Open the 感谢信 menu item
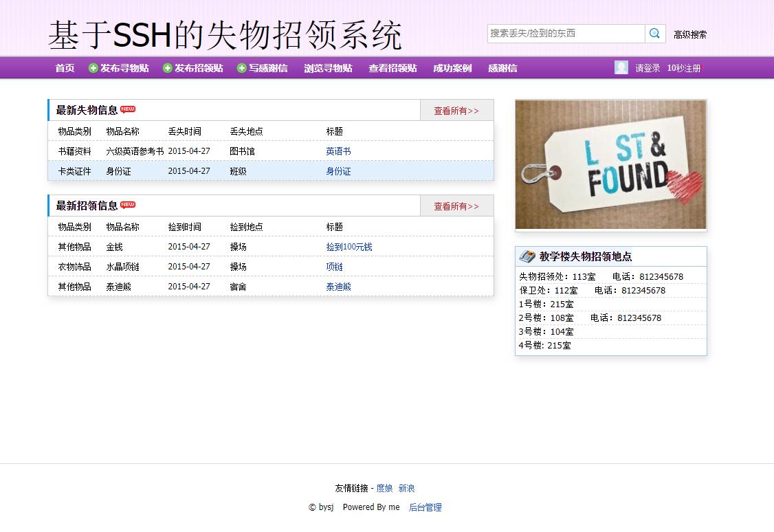Viewport: 774px width, 532px height. pyautogui.click(x=502, y=67)
